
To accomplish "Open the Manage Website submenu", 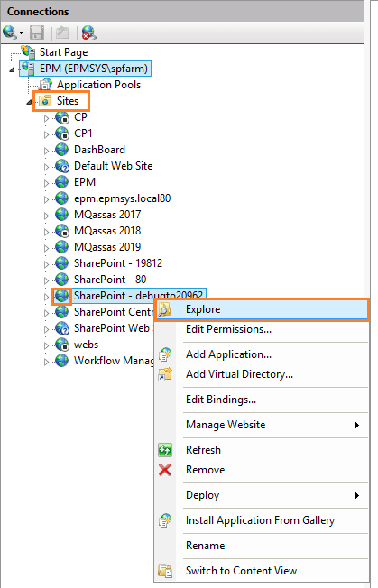I will coord(263,425).
